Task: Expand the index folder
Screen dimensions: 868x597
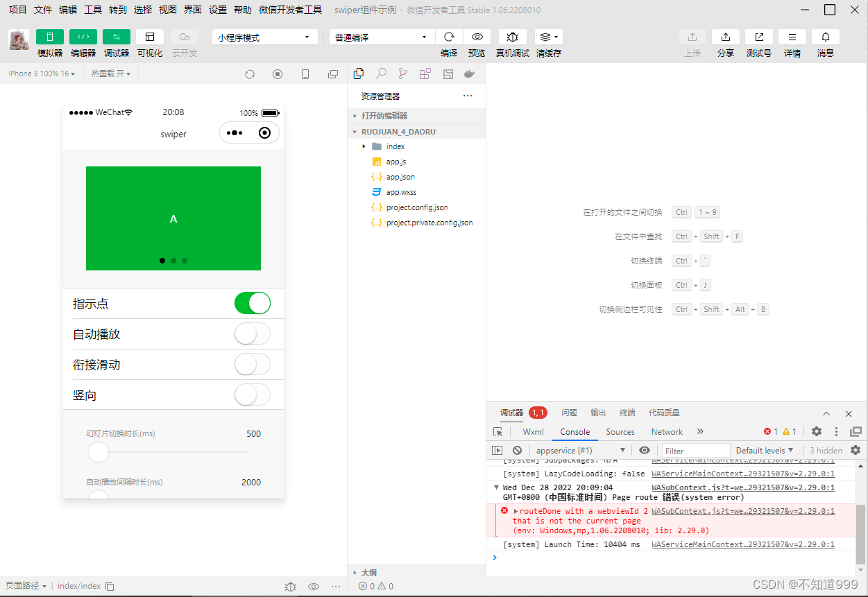Action: point(416,146)
